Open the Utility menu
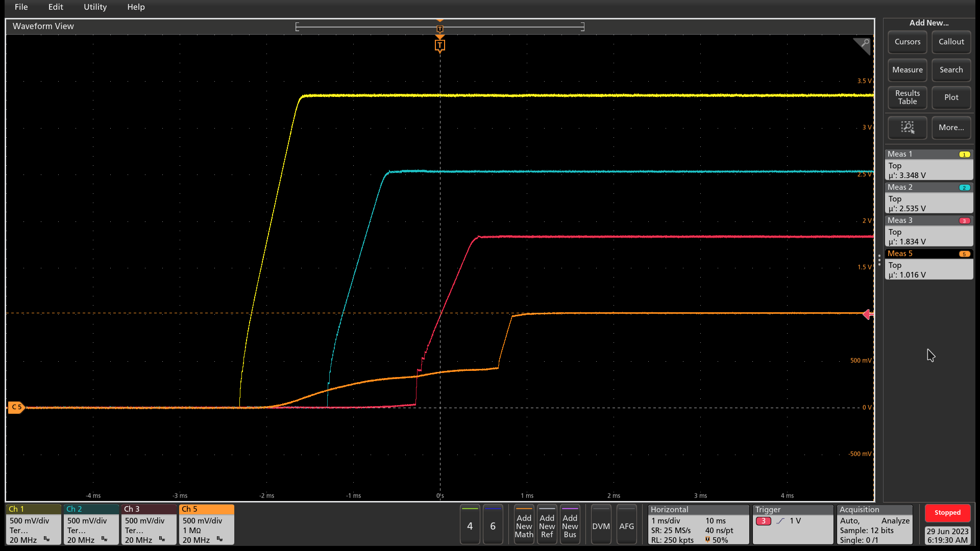Image resolution: width=980 pixels, height=551 pixels. (95, 7)
